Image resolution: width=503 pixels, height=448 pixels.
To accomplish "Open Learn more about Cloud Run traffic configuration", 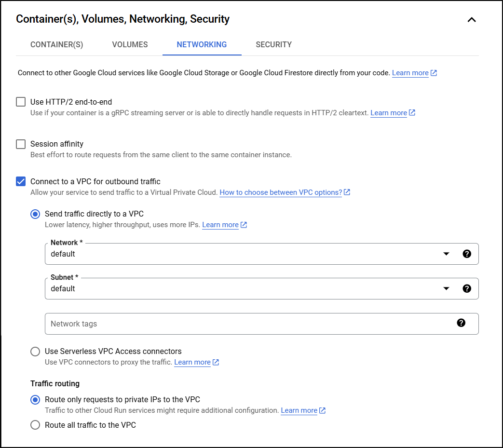I will coord(299,410).
